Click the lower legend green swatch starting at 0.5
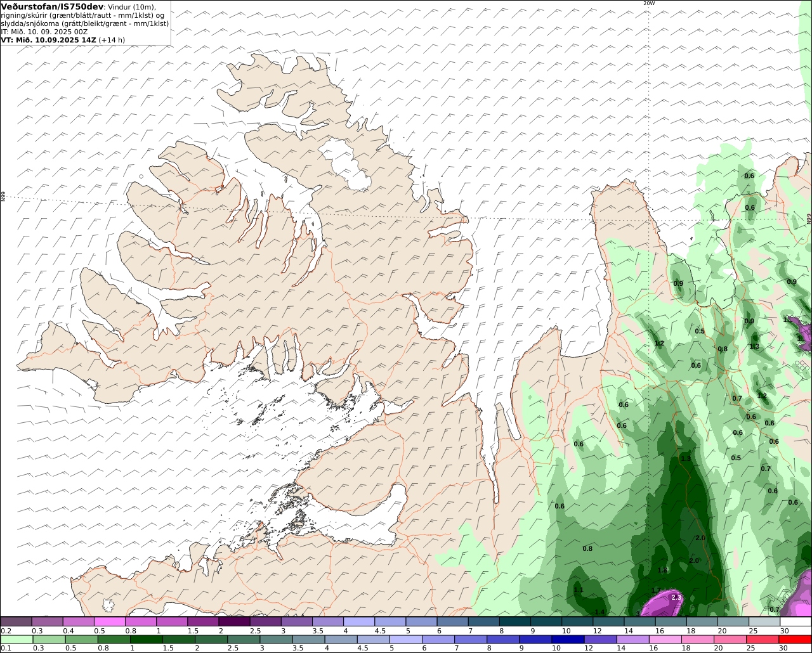This screenshot has height=653, width=812. coord(82,640)
